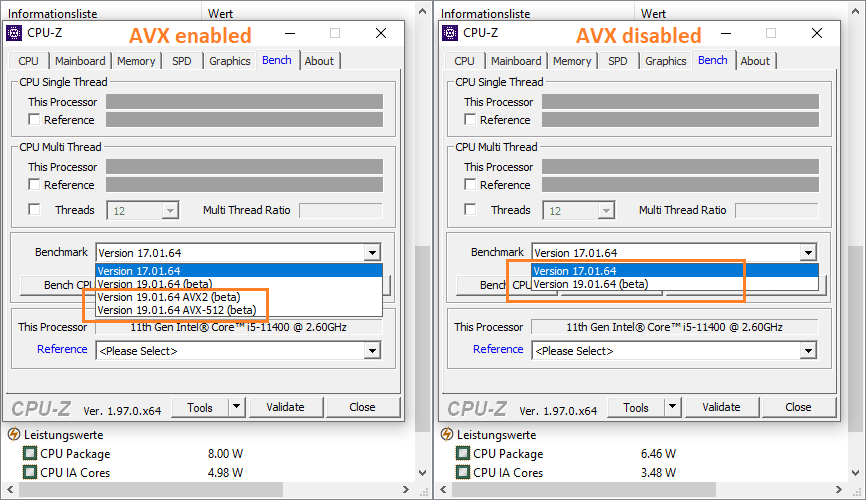The height and width of the screenshot is (500, 866).
Task: Open Memory tab in right window
Action: pos(572,61)
